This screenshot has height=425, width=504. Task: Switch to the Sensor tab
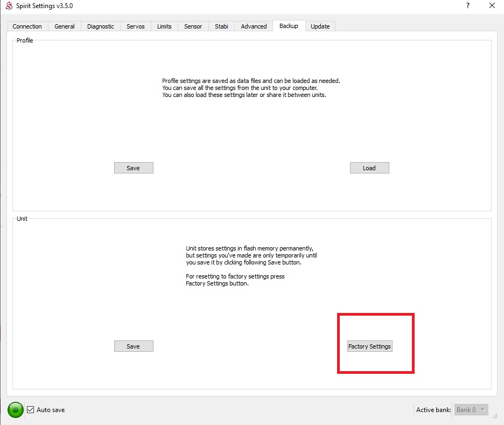(193, 26)
